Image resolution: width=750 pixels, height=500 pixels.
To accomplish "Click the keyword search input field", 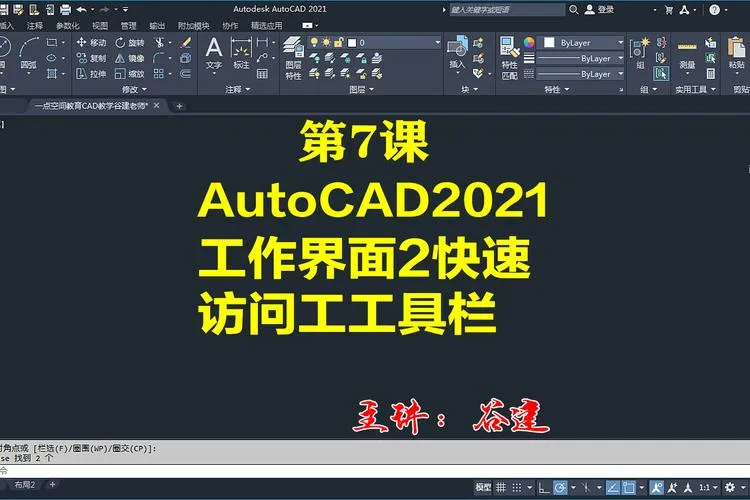I will click(507, 9).
